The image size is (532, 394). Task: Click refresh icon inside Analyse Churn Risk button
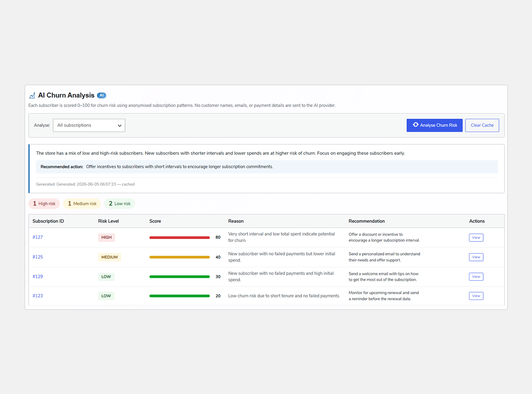point(415,125)
